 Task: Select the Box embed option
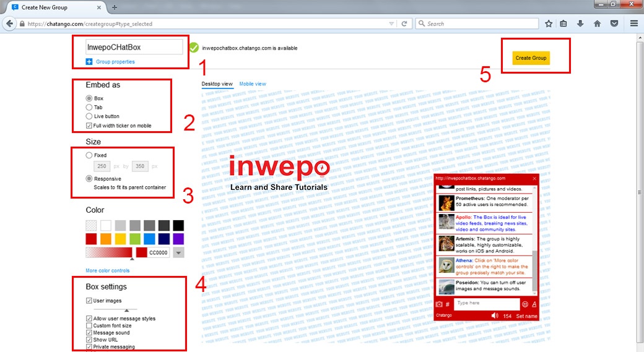(89, 98)
